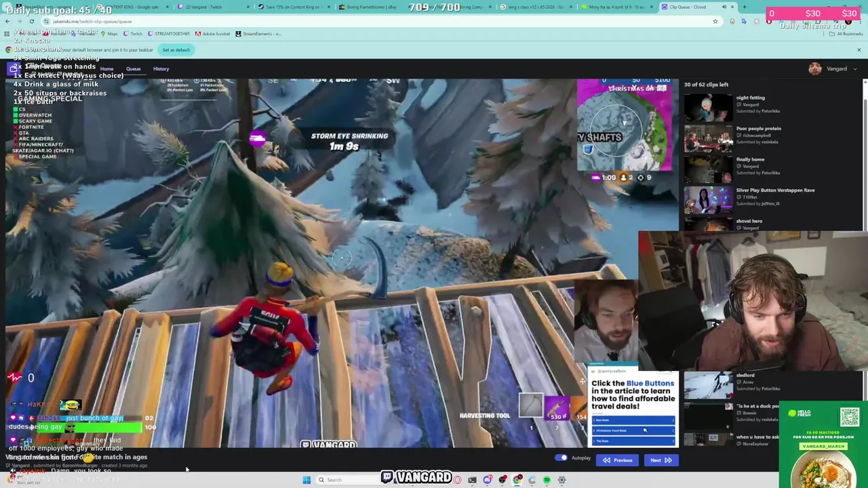This screenshot has width=868, height=488.
Task: Toggle the Autoplay switch
Action: tap(561, 457)
